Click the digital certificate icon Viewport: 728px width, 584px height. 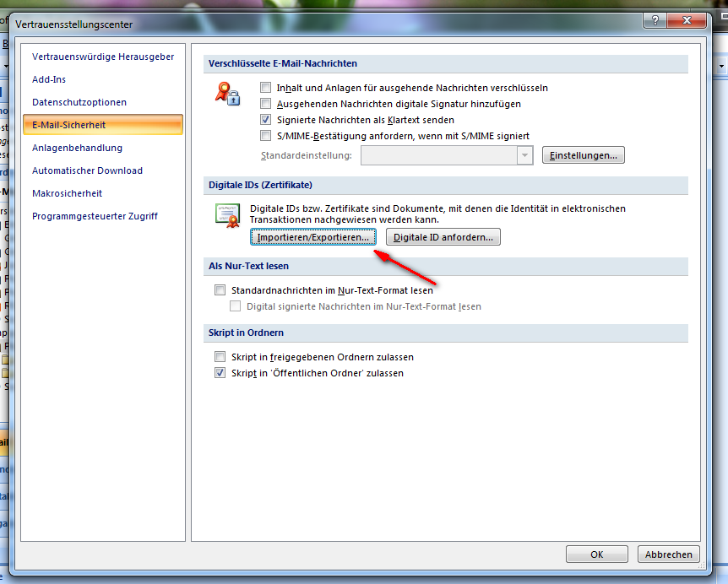227,216
